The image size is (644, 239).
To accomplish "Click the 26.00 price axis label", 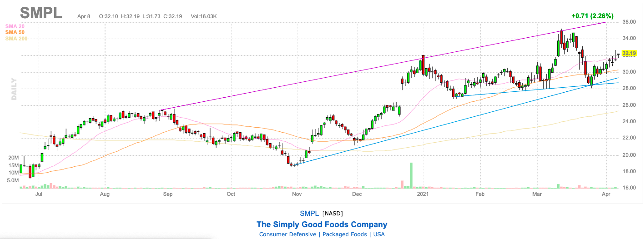I will coord(629,105).
